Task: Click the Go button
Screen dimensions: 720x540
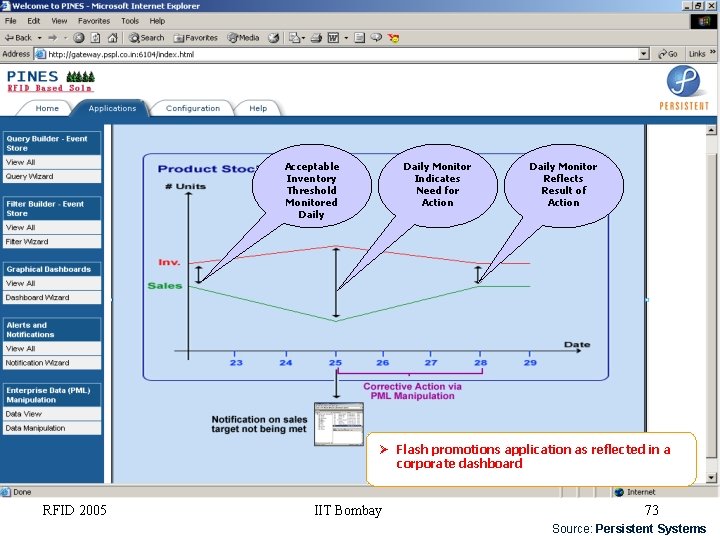Action: tap(668, 54)
